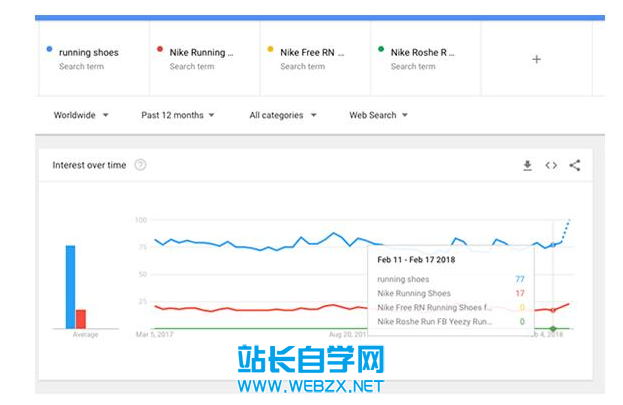The width and height of the screenshot is (623, 405).
Task: Click the red dot for Nike Running
Action: (x=160, y=48)
